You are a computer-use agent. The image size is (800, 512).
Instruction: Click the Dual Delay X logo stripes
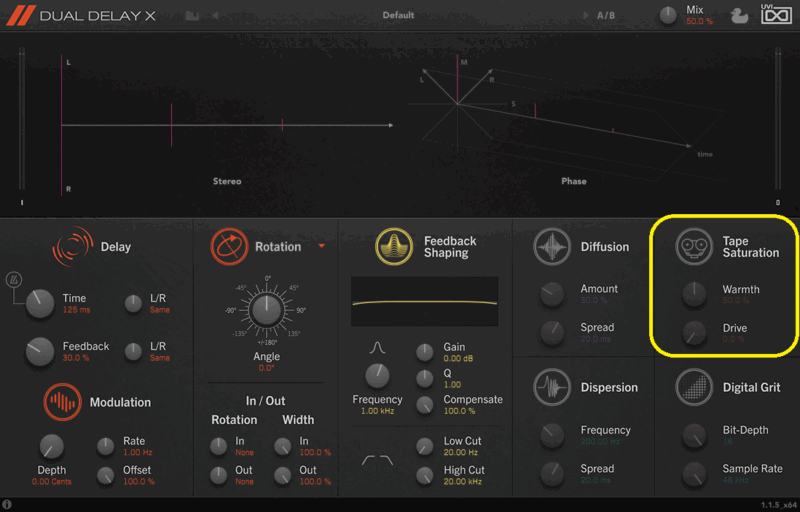21,16
